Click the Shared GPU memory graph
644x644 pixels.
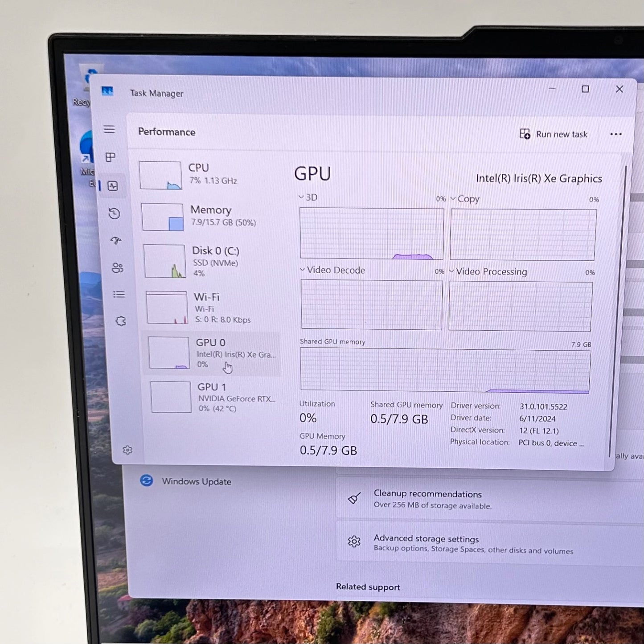coord(446,371)
